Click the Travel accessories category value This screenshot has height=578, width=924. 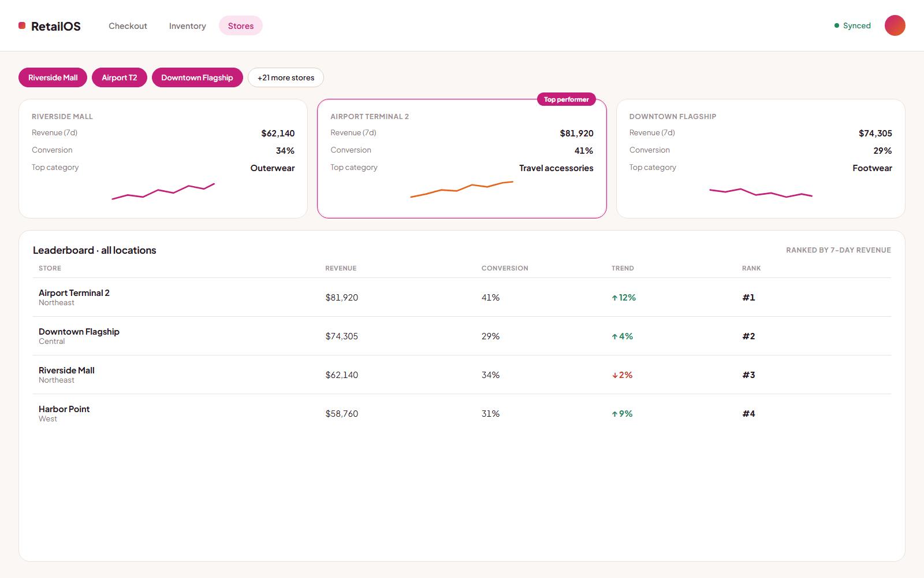click(556, 168)
